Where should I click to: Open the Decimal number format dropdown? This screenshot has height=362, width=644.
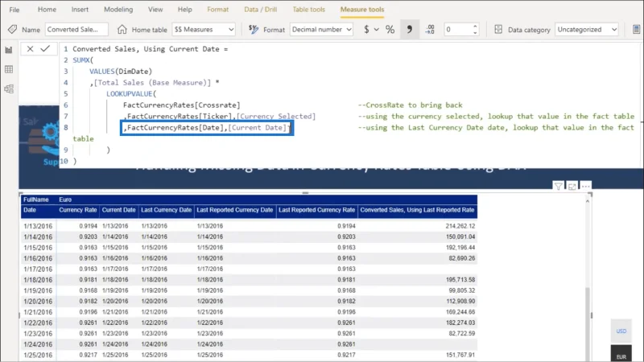pos(321,30)
